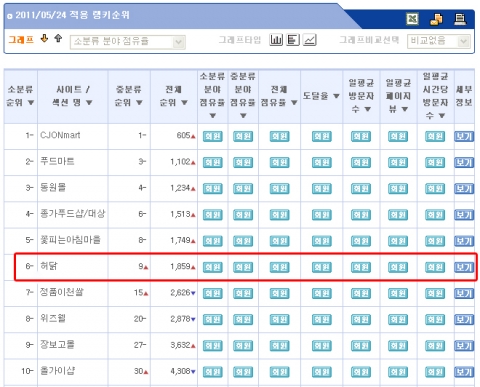Viewport: 480px width, 387px height.
Task: Click 정품이천쌀 소분류 분야 점유율 회원 badge
Action: pos(213,293)
